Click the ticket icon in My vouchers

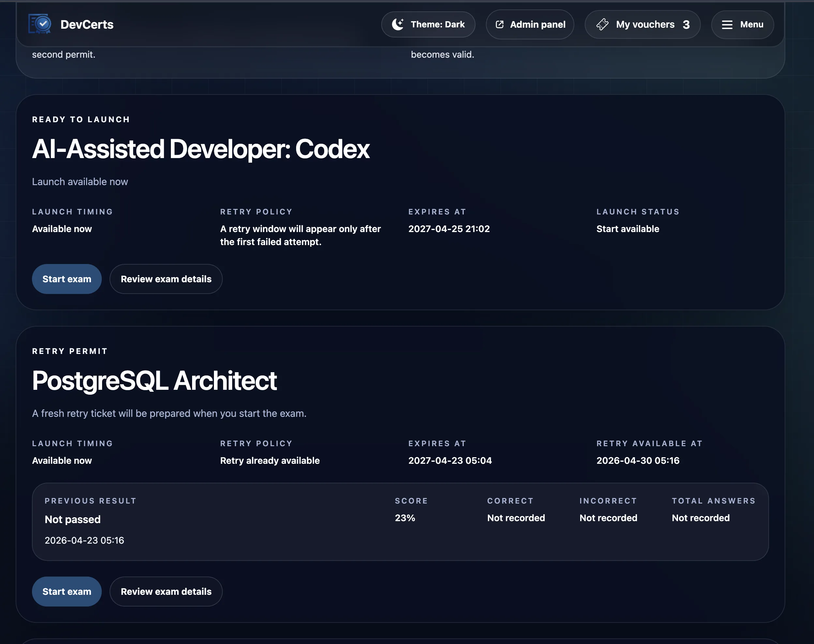tap(602, 24)
